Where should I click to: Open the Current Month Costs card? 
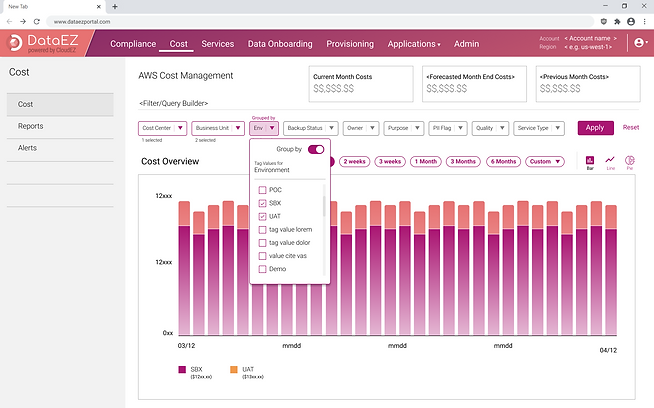pos(361,84)
